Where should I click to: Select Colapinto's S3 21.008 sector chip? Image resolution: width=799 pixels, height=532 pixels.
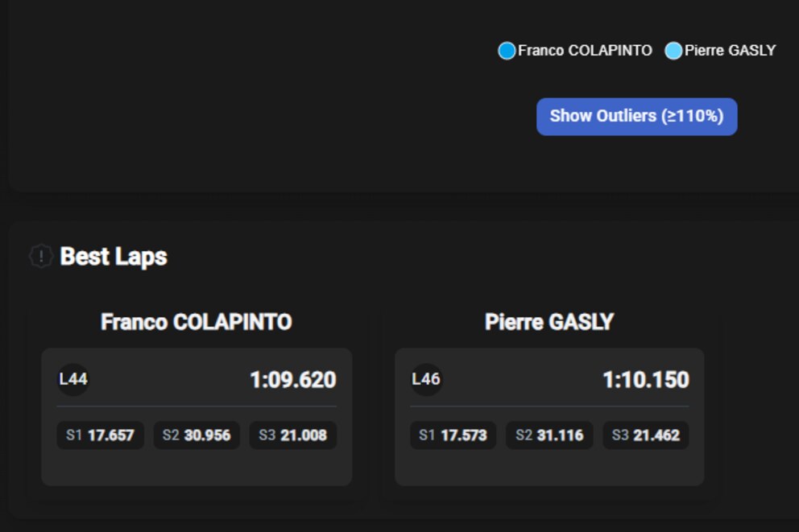point(293,435)
